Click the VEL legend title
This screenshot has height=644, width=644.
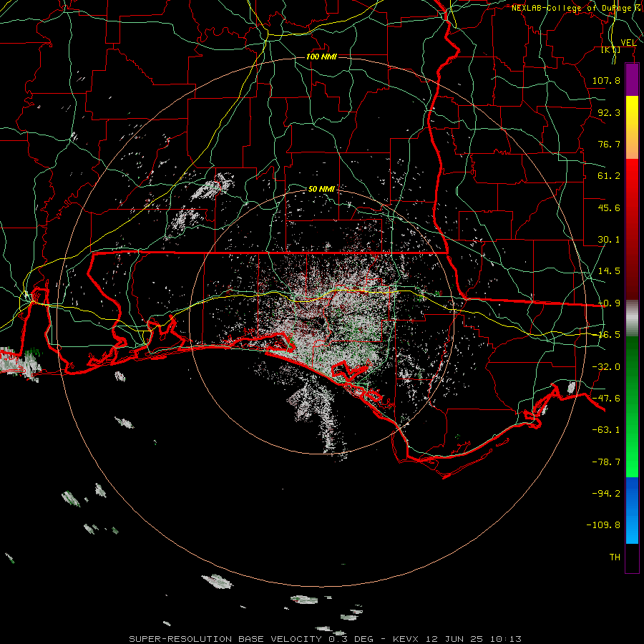click(628, 43)
